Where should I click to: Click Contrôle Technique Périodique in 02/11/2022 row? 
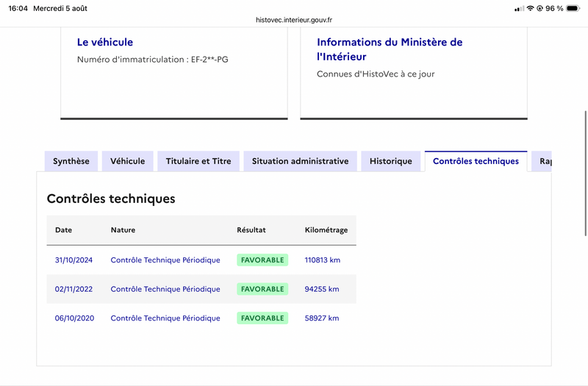click(x=165, y=289)
